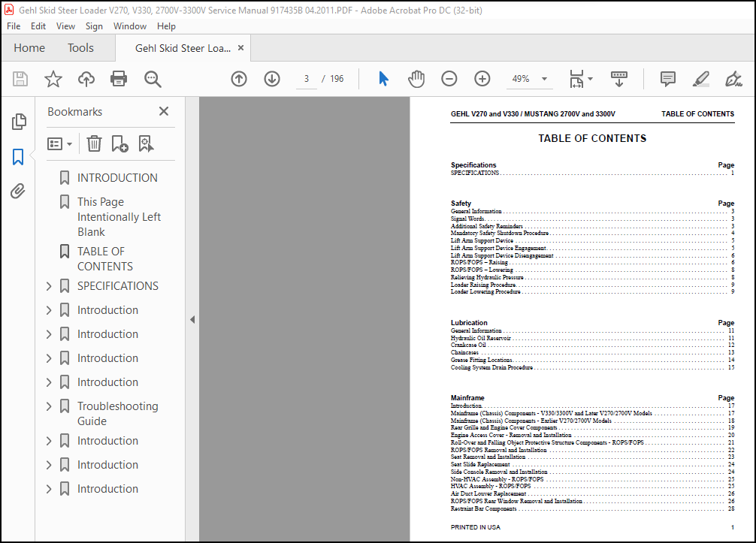Expand the Troubleshooting Guide bookmark

tap(49, 406)
